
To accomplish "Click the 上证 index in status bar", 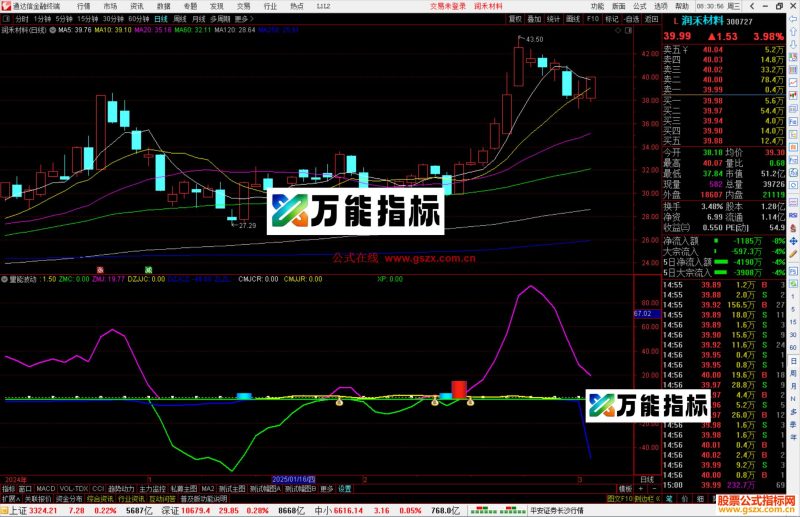I will (x=18, y=510).
